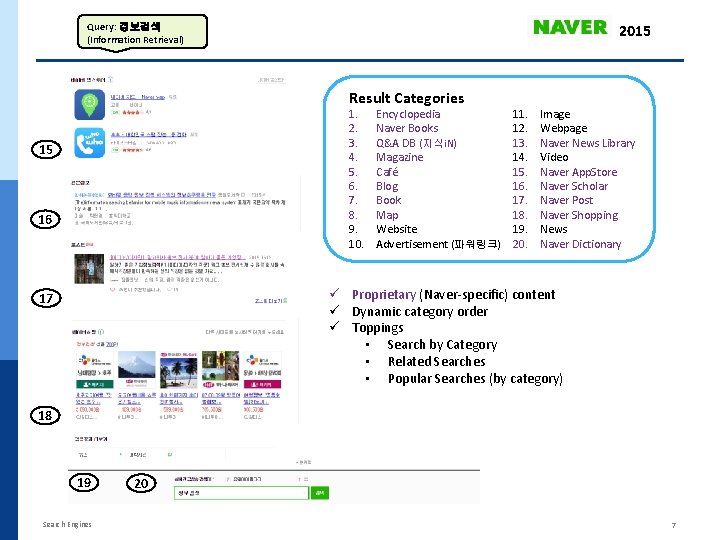This screenshot has width=720, height=540.
Task: Select 'Naver Shopping' entry
Action: (579, 215)
